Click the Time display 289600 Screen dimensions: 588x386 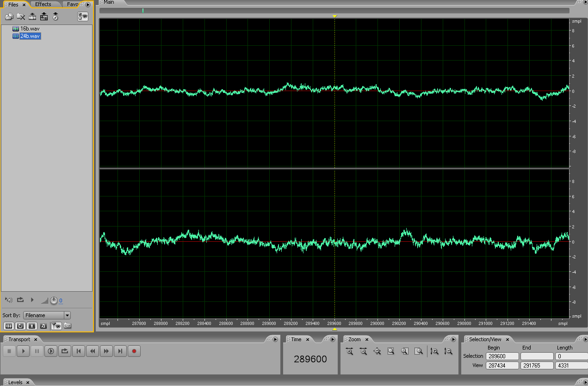point(310,359)
